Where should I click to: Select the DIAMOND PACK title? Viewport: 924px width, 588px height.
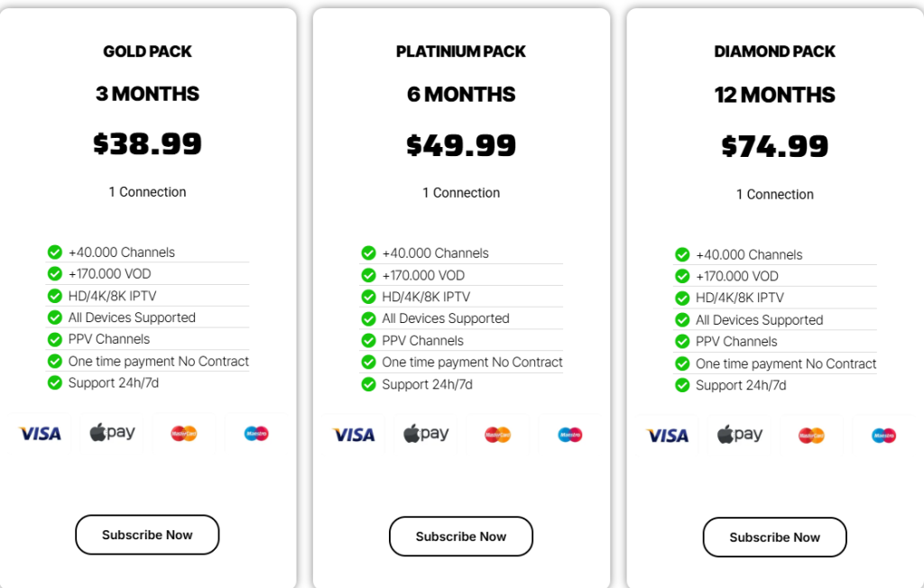tap(774, 51)
